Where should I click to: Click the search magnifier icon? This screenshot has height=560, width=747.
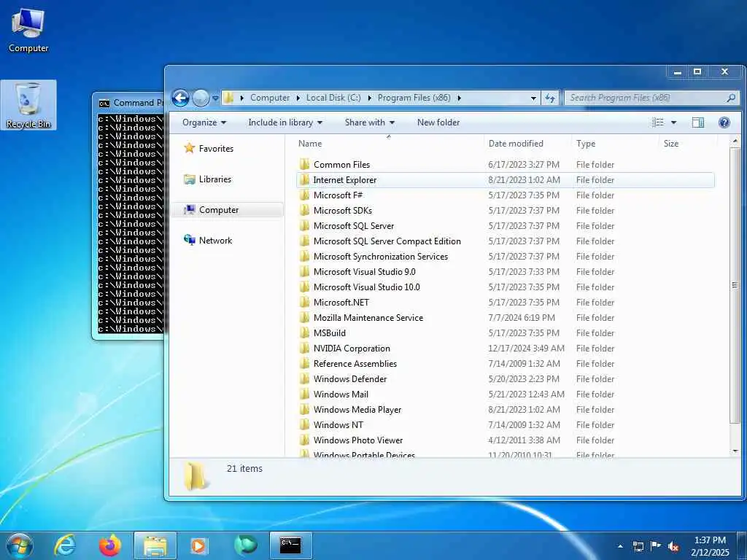click(731, 98)
